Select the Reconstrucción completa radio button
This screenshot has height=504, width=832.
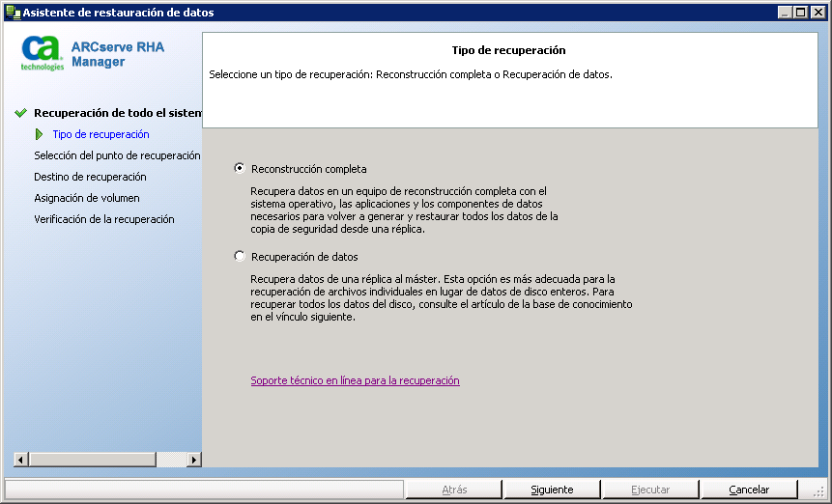coord(240,169)
